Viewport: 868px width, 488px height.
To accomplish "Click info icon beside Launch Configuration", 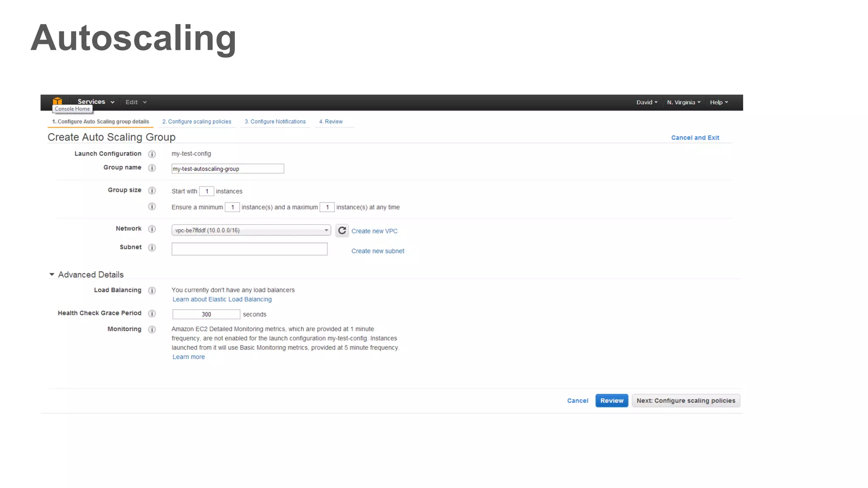I will coord(152,154).
